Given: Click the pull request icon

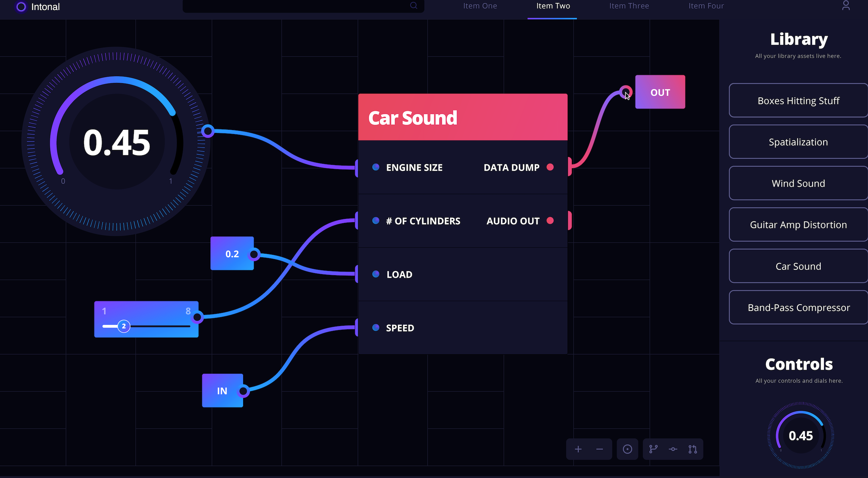Looking at the screenshot, I should click(x=693, y=449).
